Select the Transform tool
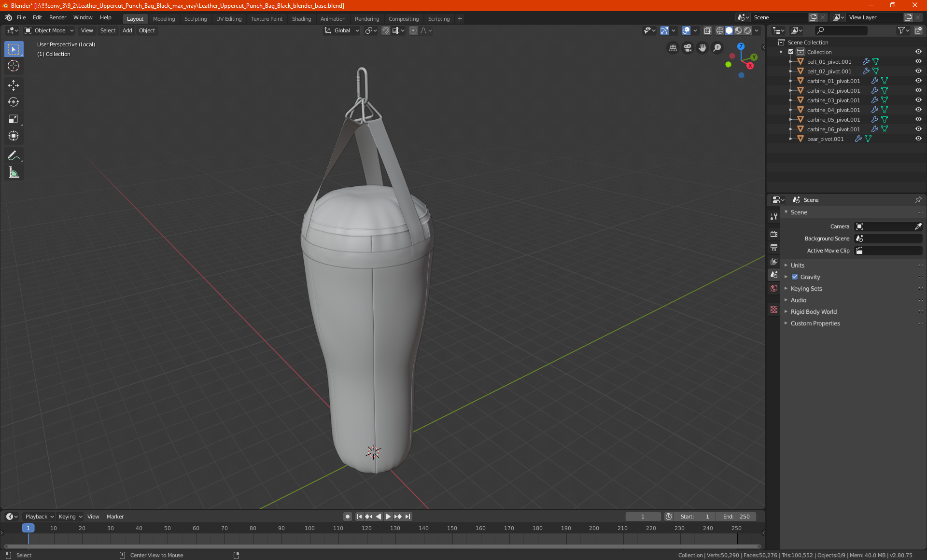This screenshot has width=927, height=560. point(14,136)
